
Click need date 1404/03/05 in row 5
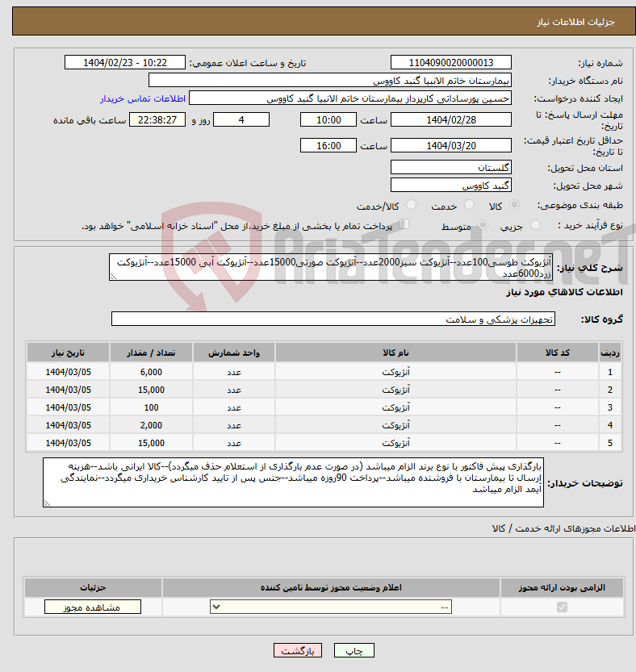pos(68,443)
